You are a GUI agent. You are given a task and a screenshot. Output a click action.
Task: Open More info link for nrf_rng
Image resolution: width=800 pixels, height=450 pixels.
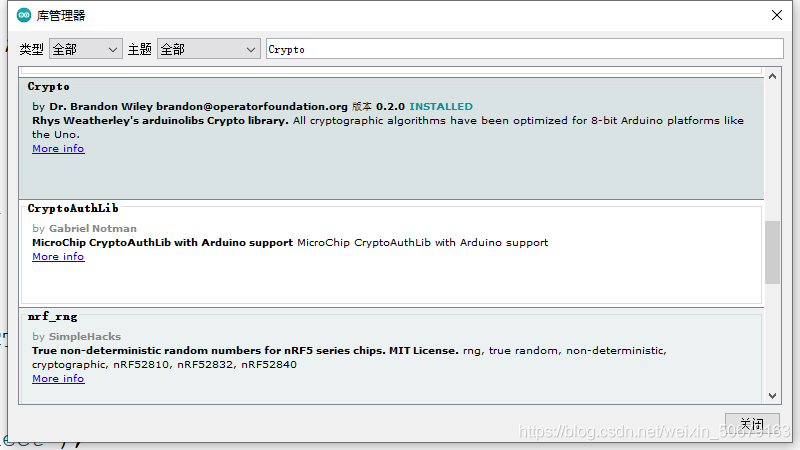[58, 379]
